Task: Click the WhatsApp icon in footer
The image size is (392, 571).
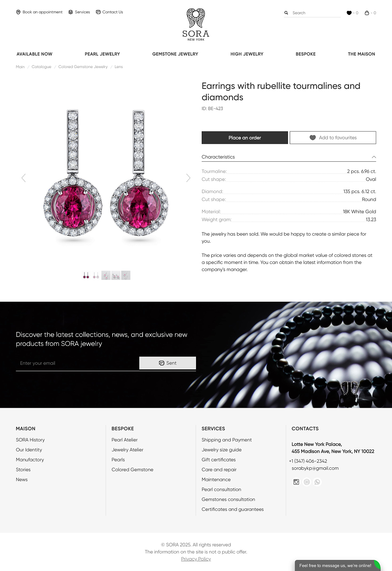Action: [317, 482]
